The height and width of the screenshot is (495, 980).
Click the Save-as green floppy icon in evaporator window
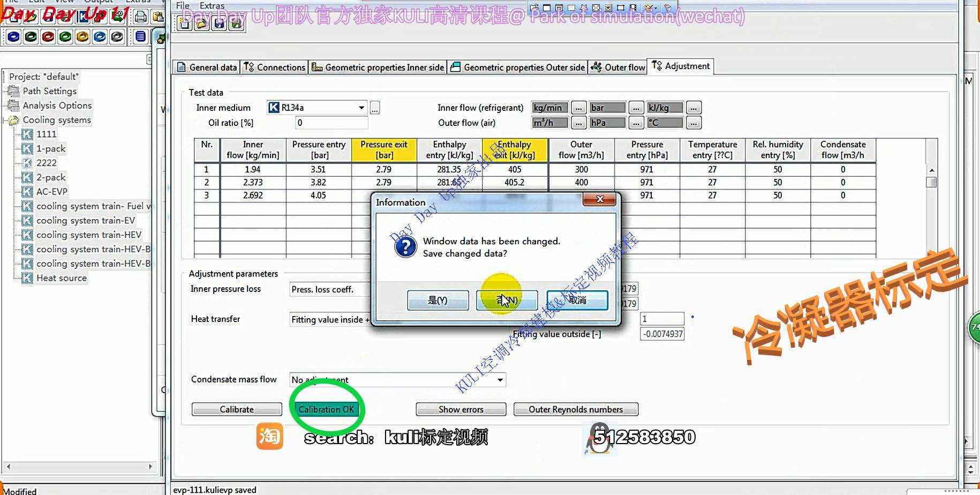pos(236,23)
